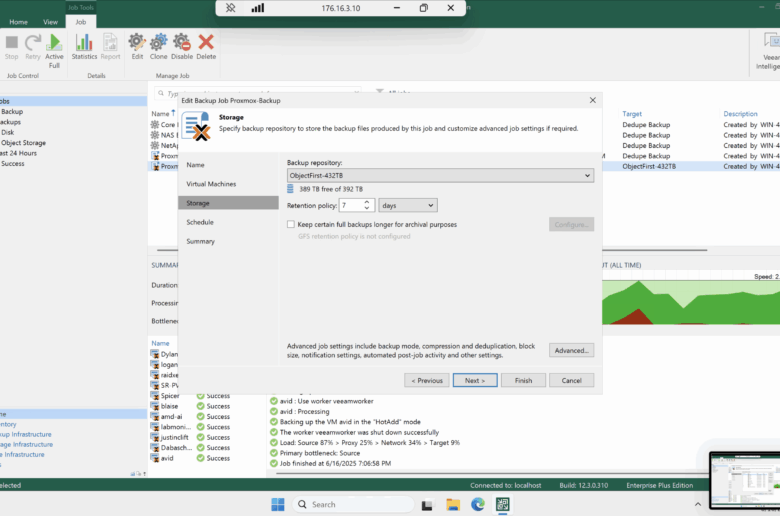
Task: Click the desktop preview thumbnail in corner
Action: [x=745, y=480]
